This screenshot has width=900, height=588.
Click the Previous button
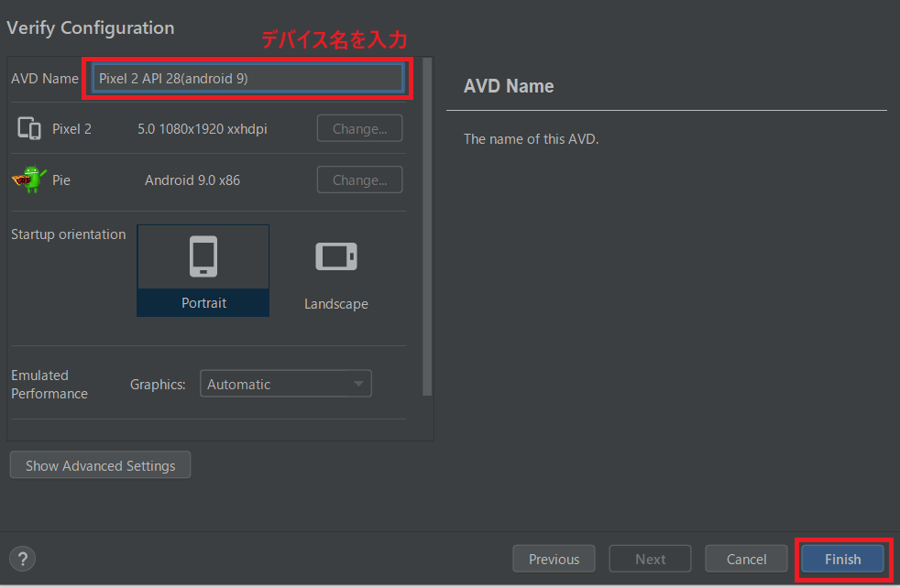(x=554, y=559)
